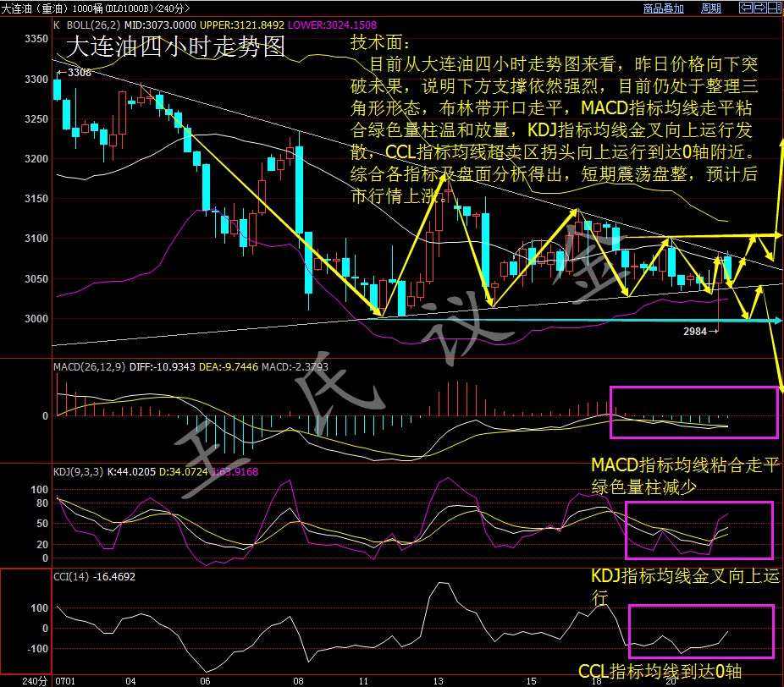784x687 pixels.
Task: Click the K-line chart type label
Action: pos(56,25)
